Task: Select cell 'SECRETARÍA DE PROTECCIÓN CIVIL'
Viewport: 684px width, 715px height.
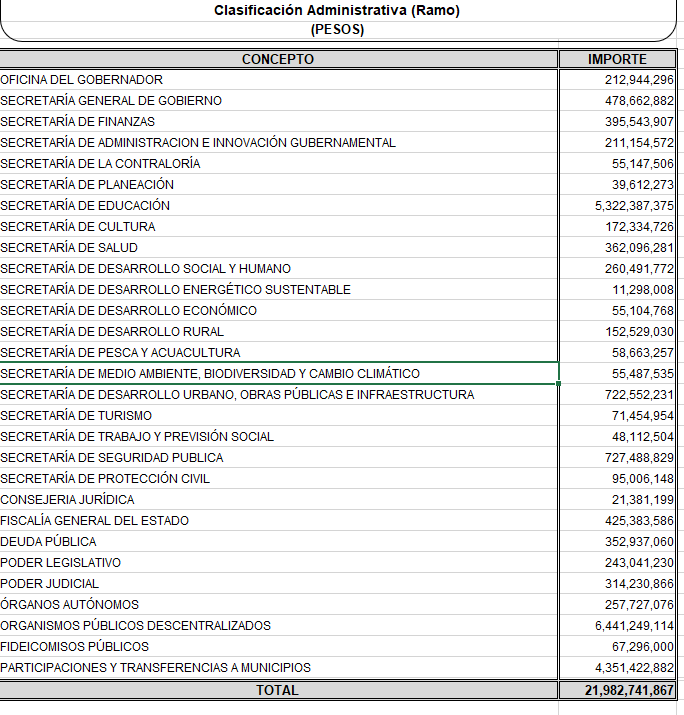Action: click(279, 478)
